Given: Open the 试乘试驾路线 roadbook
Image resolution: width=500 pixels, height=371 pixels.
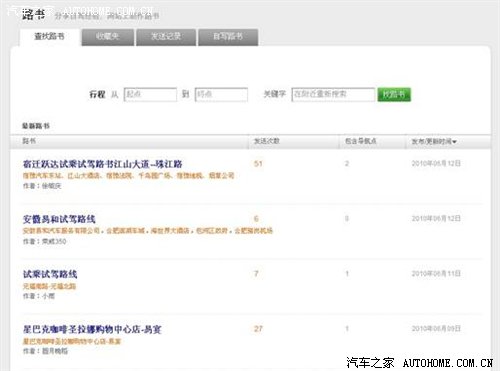Looking at the screenshot, I should point(50,274).
